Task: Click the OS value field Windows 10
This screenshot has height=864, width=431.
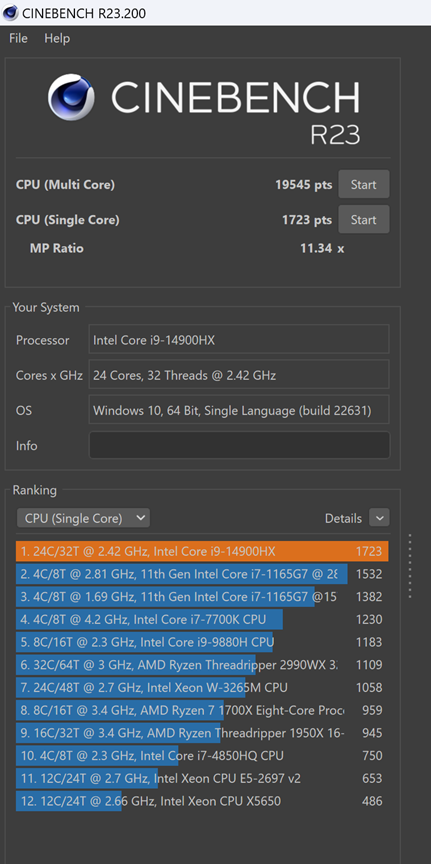Action: [239, 411]
